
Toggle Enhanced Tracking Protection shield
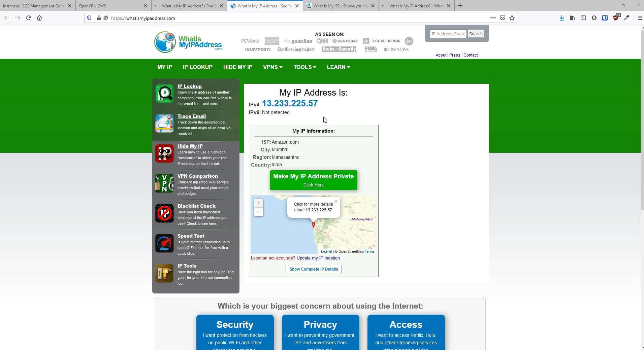pyautogui.click(x=88, y=18)
